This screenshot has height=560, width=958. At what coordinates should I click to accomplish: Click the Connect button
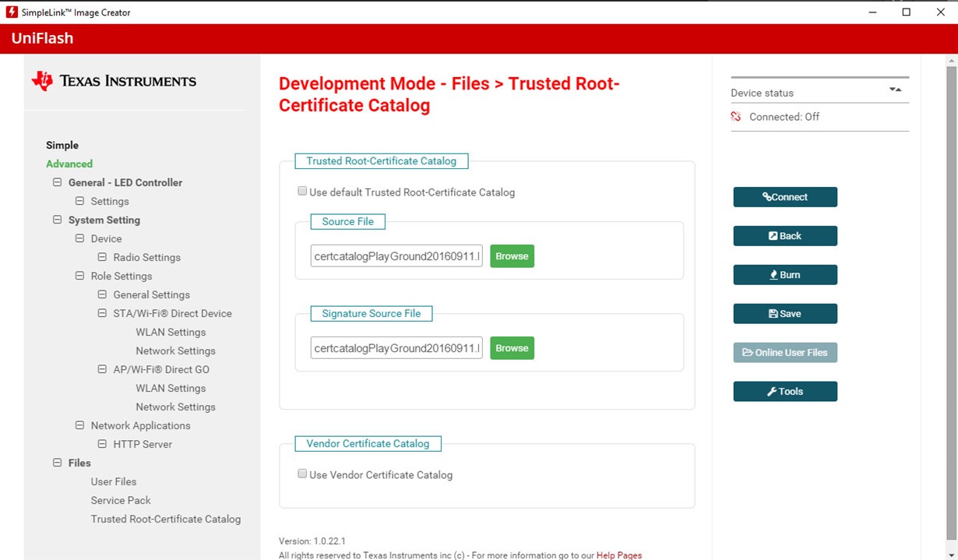pyautogui.click(x=785, y=197)
